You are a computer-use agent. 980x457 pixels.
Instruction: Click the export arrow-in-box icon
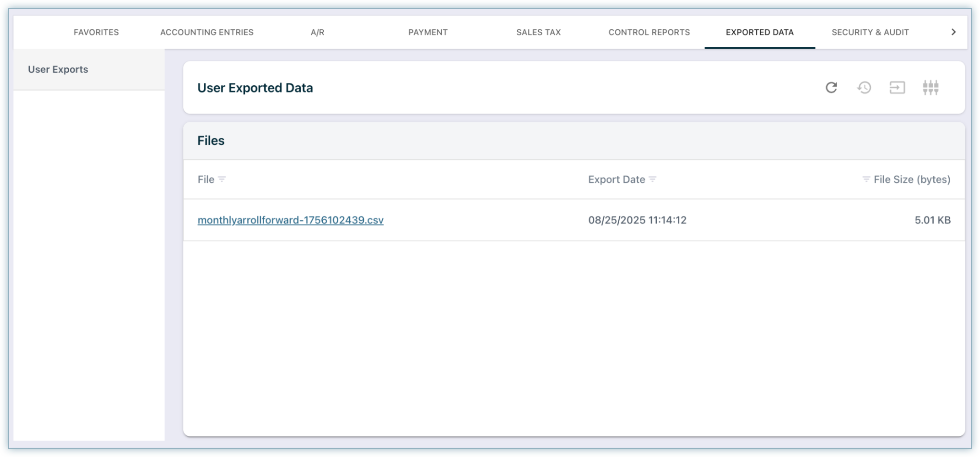tap(897, 88)
